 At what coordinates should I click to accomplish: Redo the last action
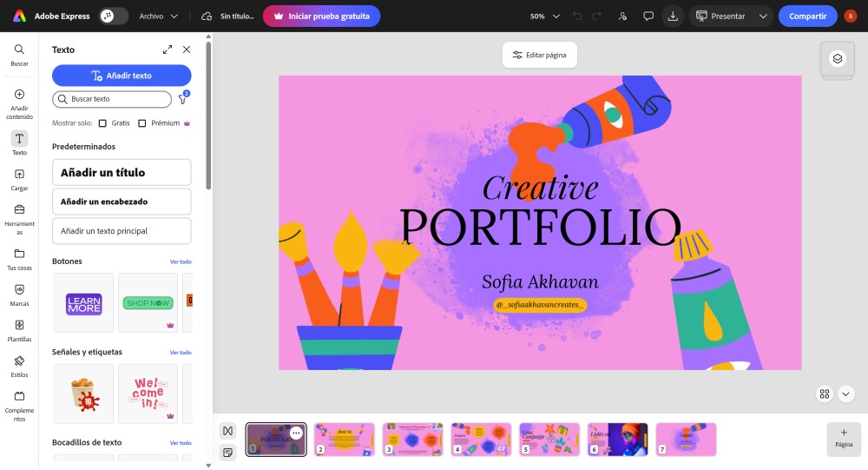pos(597,17)
